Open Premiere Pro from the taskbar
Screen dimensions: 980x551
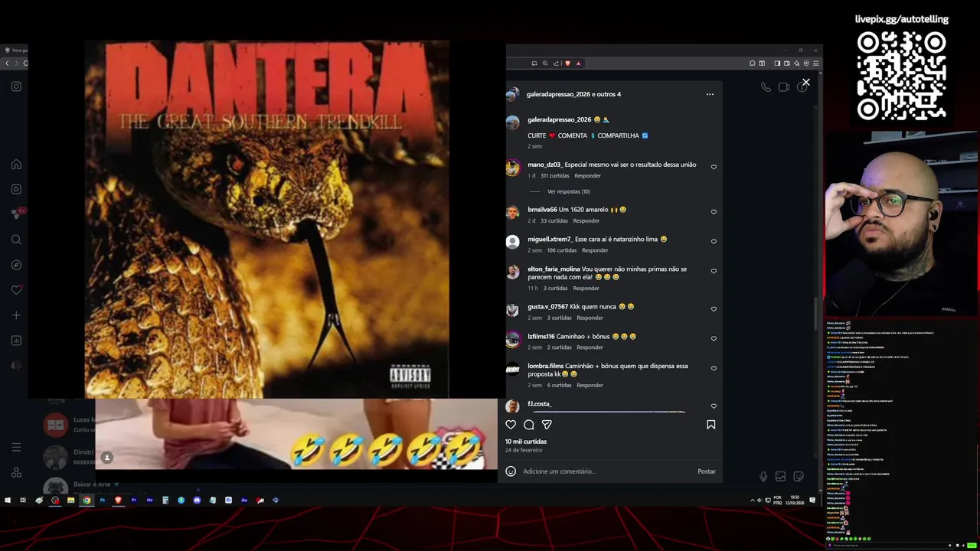pos(134,500)
